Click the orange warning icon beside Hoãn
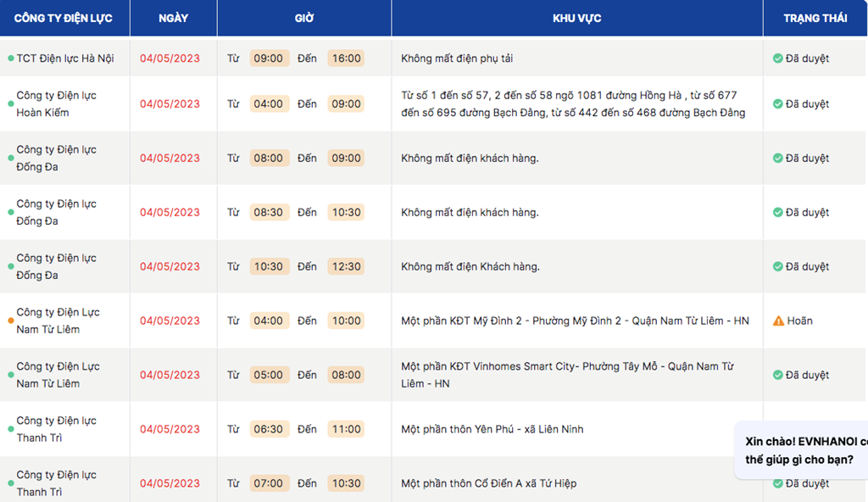The width and height of the screenshot is (868, 502). click(x=778, y=321)
